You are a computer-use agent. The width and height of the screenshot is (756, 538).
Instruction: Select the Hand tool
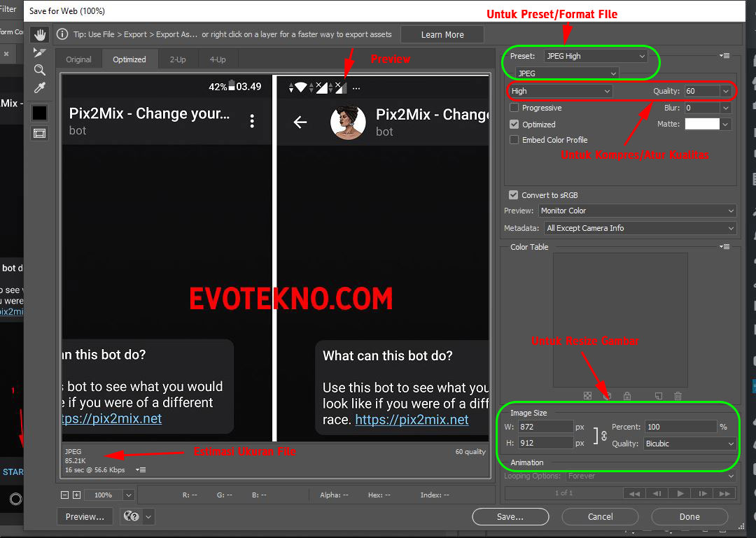40,34
